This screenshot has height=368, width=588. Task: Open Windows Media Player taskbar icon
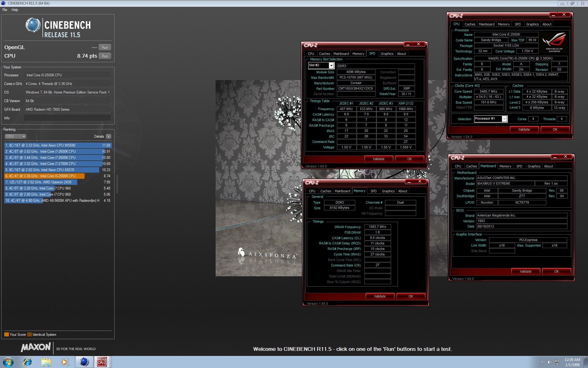(x=64, y=362)
